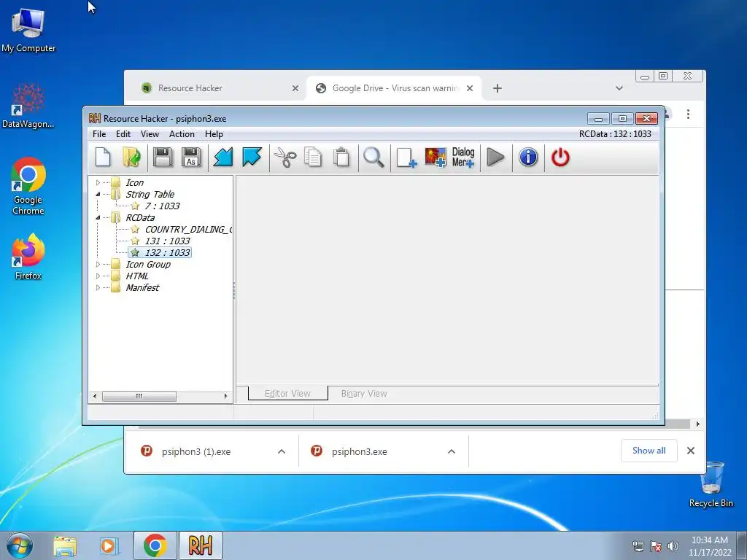This screenshot has width=747, height=560.
Task: Select the Icon Group folder label
Action: tap(148, 264)
